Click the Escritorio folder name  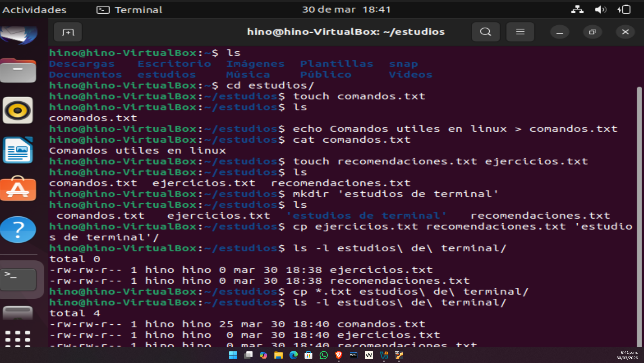click(x=174, y=64)
